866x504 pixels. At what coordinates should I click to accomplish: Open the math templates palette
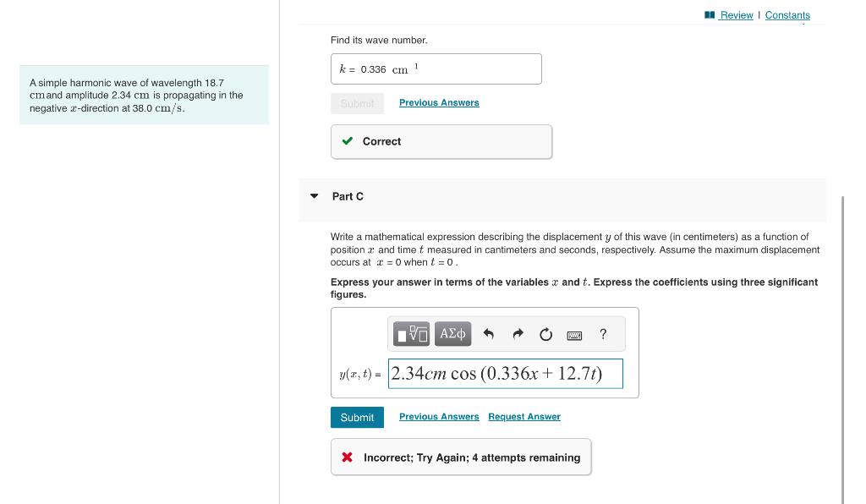pos(412,333)
